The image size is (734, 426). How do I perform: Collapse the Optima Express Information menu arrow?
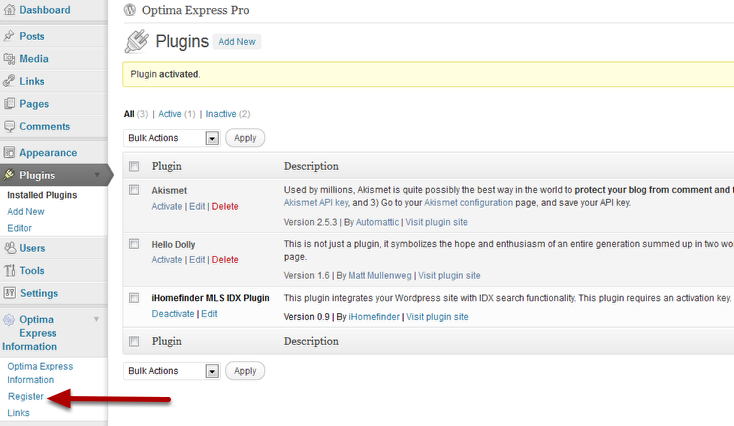[96, 319]
